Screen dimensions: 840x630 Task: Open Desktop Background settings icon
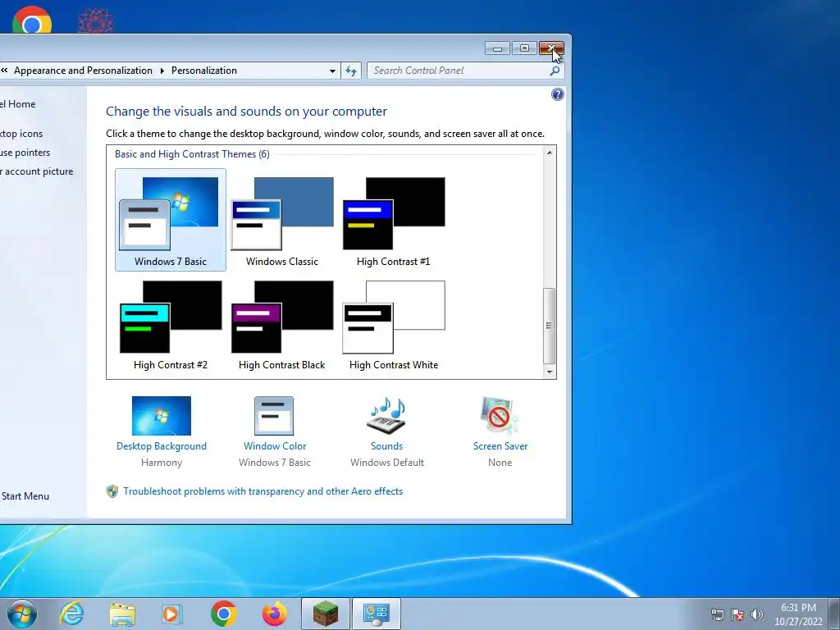pyautogui.click(x=162, y=416)
